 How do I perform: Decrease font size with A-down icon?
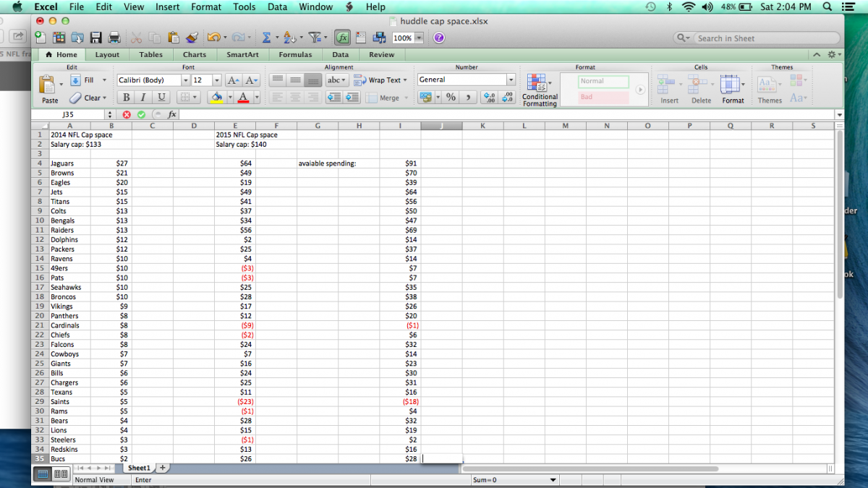tap(251, 80)
